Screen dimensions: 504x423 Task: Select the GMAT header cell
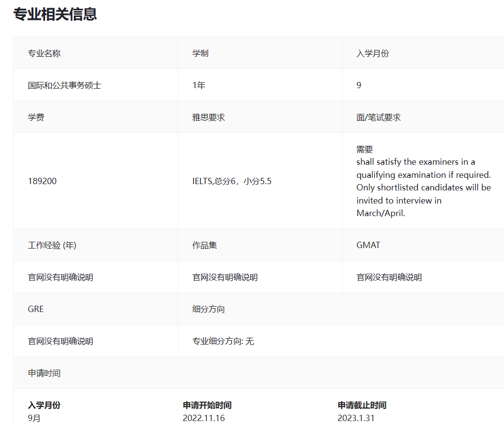point(368,245)
